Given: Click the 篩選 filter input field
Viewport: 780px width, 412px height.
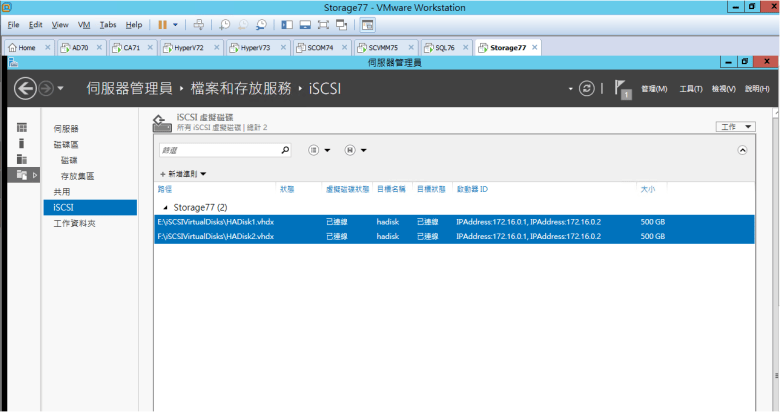Looking at the screenshot, I should [x=220, y=150].
